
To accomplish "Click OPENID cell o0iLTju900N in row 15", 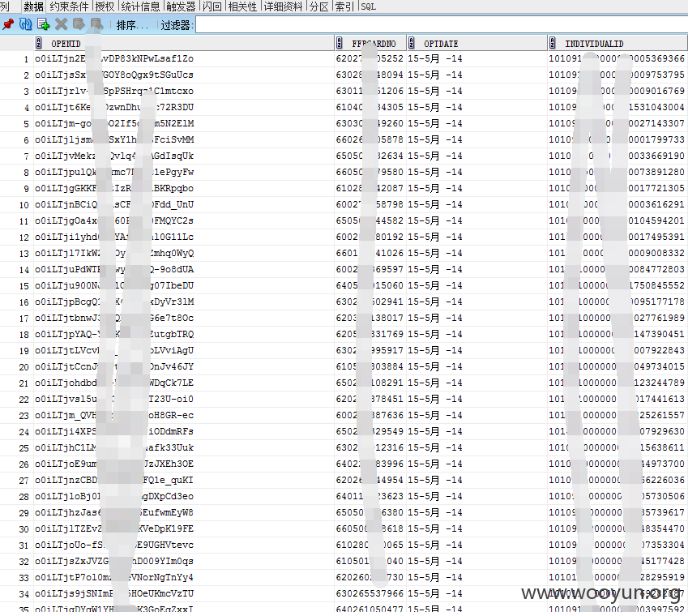I will [x=184, y=285].
